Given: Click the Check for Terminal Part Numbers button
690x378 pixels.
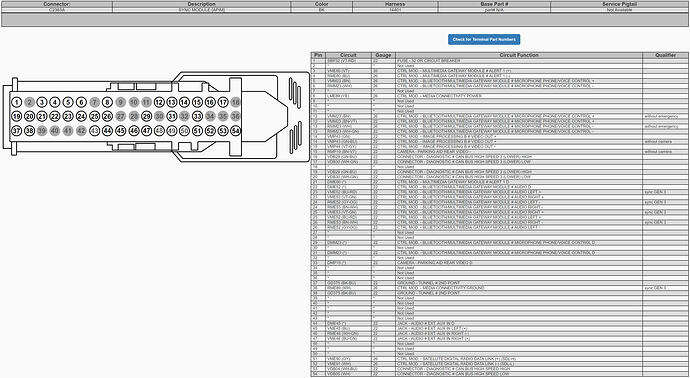Looking at the screenshot, I should 484,39.
